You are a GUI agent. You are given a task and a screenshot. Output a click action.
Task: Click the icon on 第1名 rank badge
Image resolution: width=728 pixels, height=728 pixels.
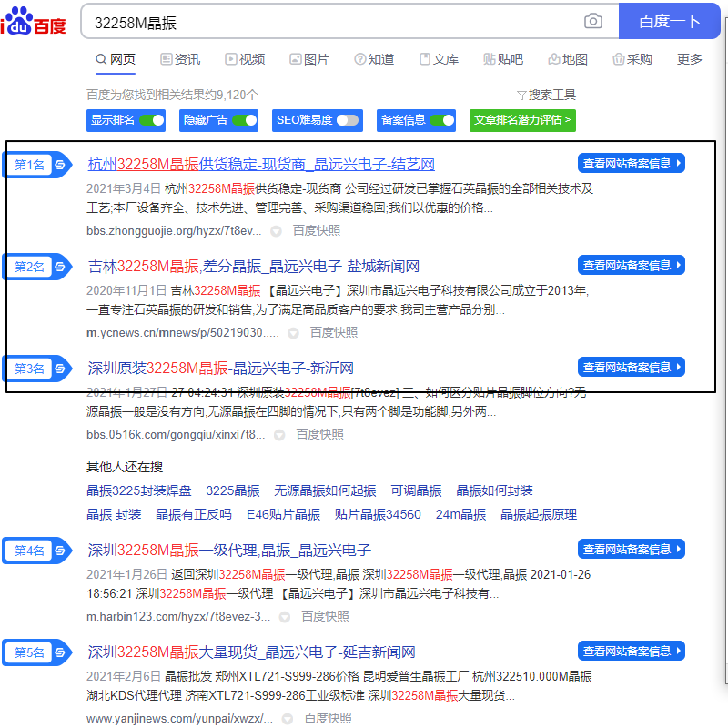60,165
